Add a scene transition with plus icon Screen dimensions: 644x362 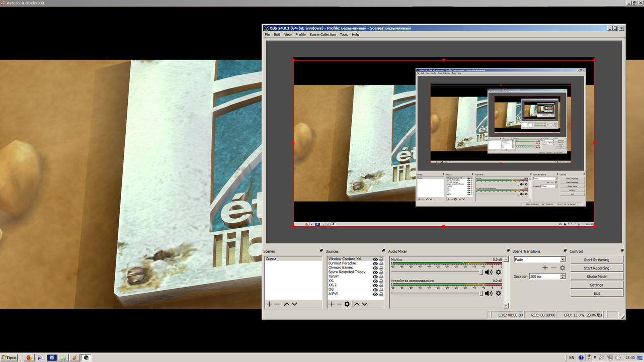click(545, 268)
